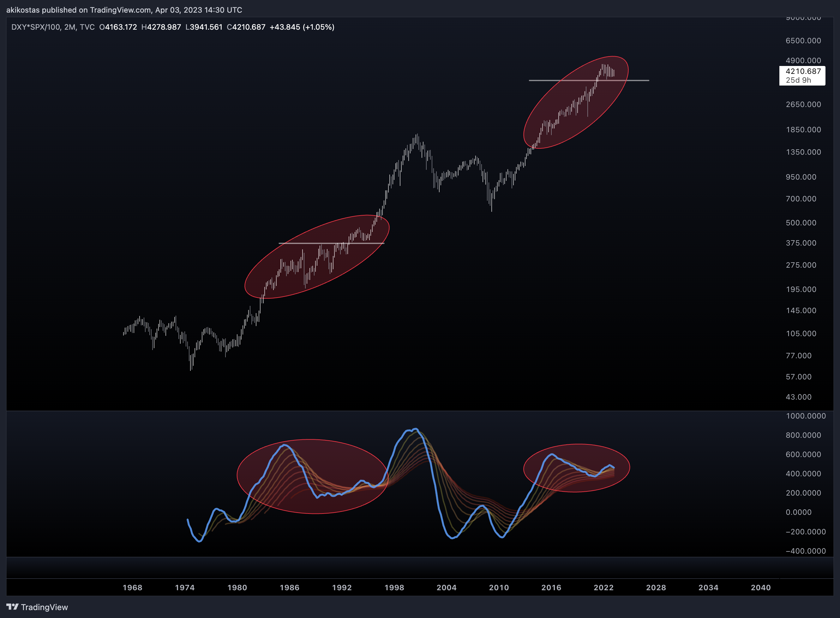Click the 4900.000 price scale label
This screenshot has width=840, height=618.
click(x=803, y=60)
